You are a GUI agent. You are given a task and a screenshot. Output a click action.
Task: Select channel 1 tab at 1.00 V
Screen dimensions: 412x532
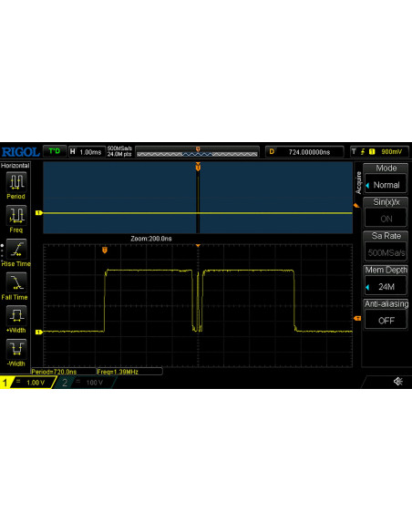(x=27, y=383)
